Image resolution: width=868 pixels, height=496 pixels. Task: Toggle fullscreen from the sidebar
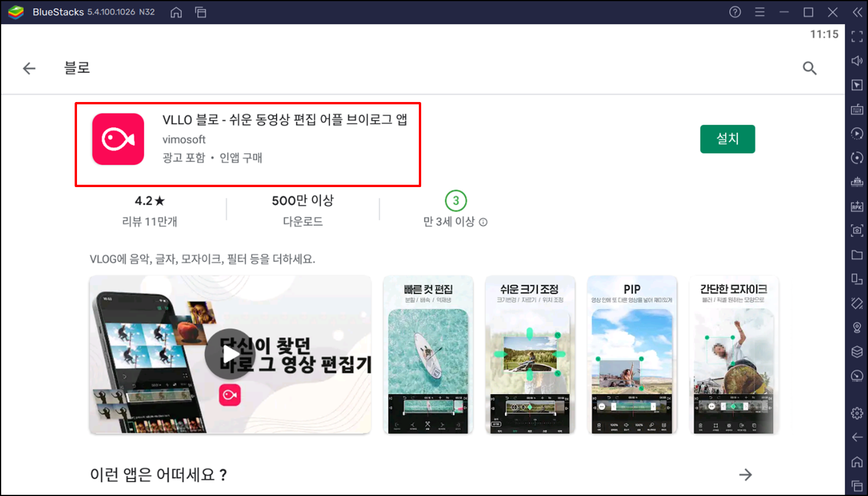(x=857, y=37)
